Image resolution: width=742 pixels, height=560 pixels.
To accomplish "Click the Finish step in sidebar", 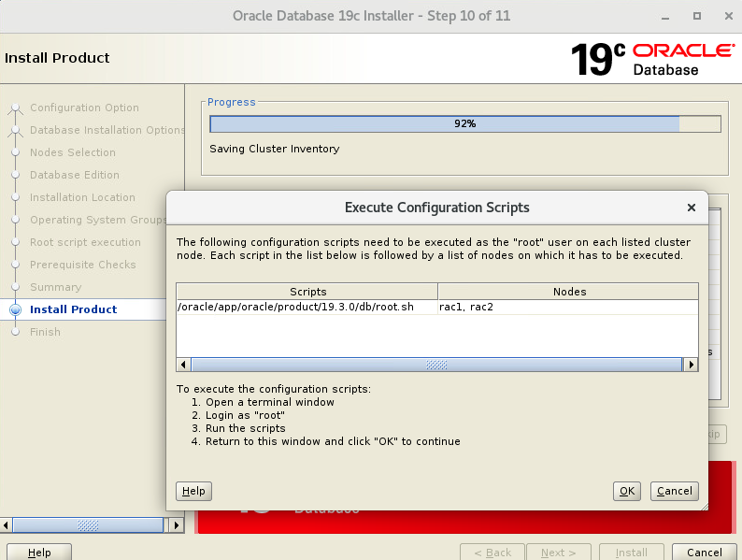I will pyautogui.click(x=45, y=332).
